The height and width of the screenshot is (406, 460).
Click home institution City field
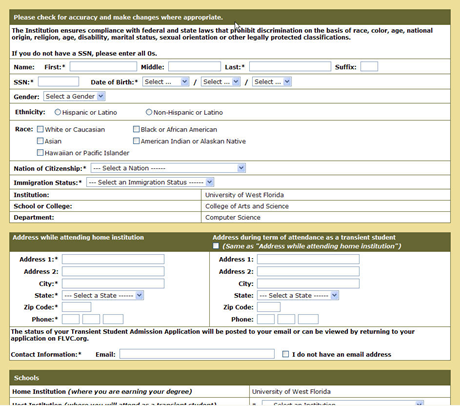(x=113, y=284)
